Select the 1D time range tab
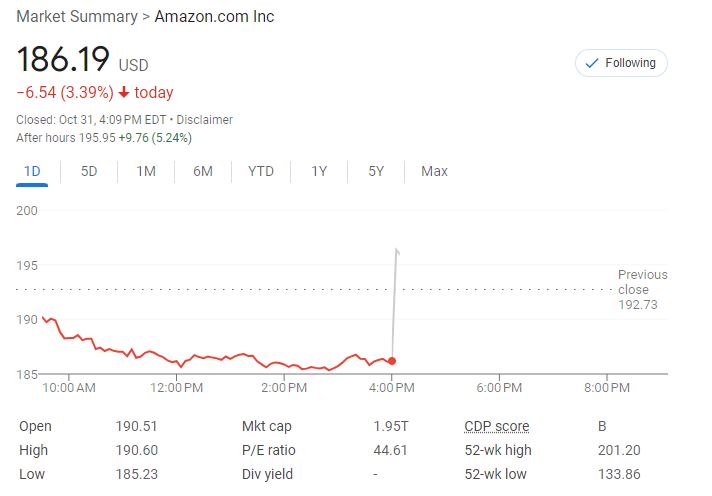Image resolution: width=712 pixels, height=496 pixels. 32,171
